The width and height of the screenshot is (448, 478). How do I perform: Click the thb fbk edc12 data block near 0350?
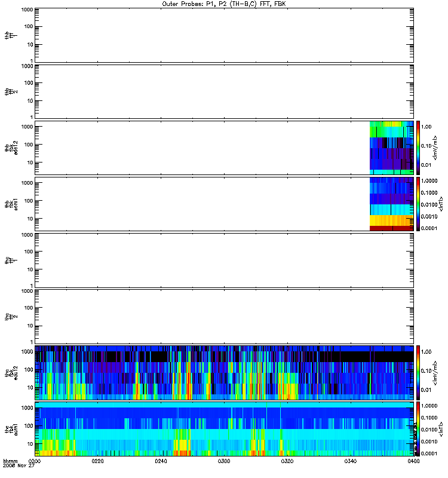(x=391, y=148)
